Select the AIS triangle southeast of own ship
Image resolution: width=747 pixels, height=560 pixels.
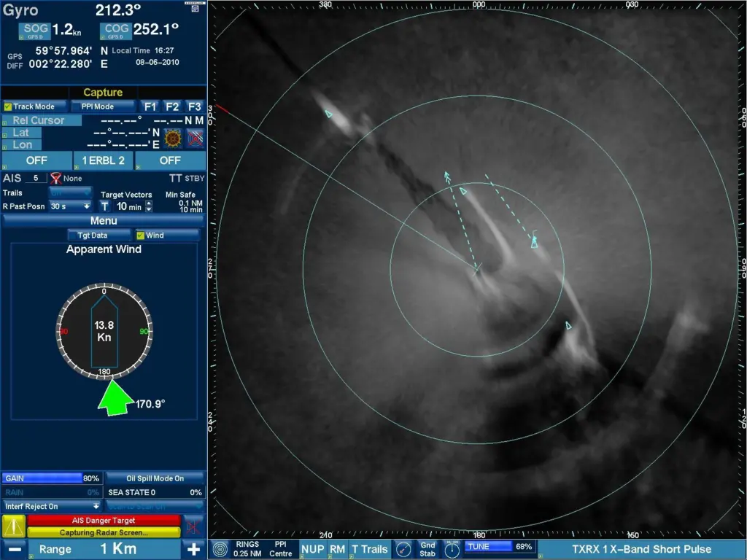click(x=568, y=325)
